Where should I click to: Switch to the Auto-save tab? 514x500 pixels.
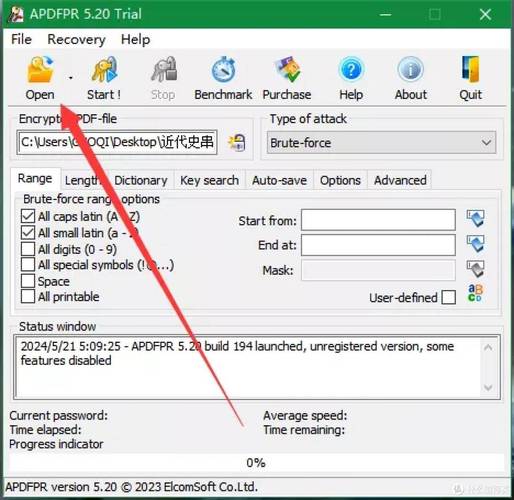(279, 180)
